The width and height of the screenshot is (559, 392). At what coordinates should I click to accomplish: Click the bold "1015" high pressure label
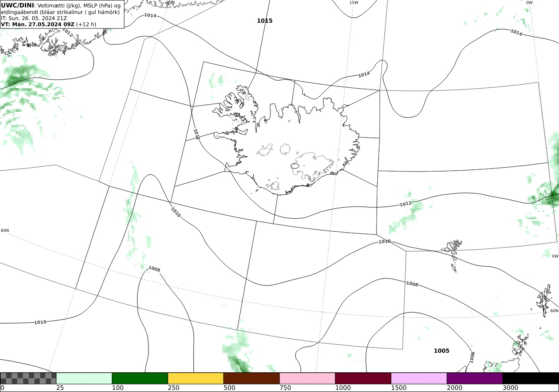pos(265,21)
